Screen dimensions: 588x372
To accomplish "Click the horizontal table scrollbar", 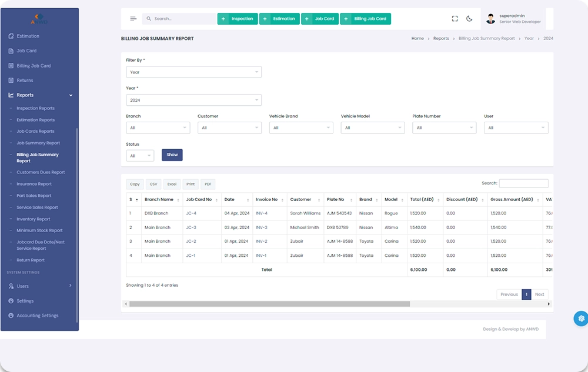I will (x=269, y=304).
